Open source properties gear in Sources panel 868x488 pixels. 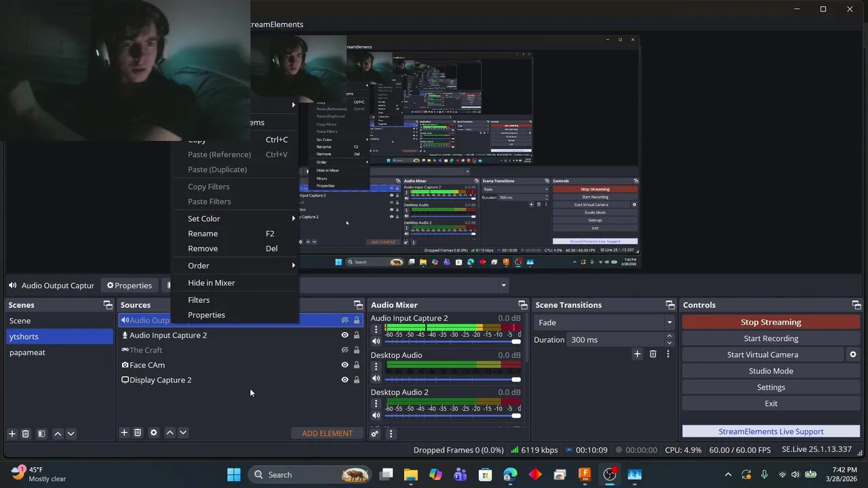click(154, 432)
